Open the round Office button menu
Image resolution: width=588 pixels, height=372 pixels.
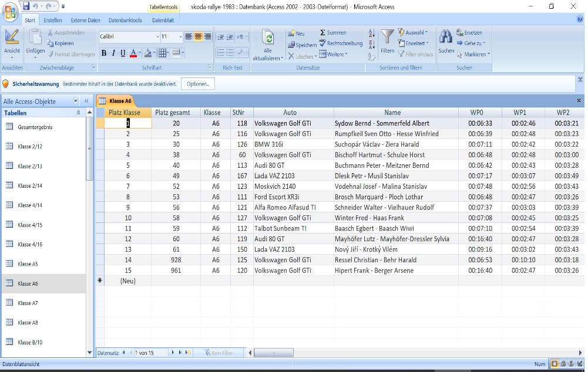(10, 12)
